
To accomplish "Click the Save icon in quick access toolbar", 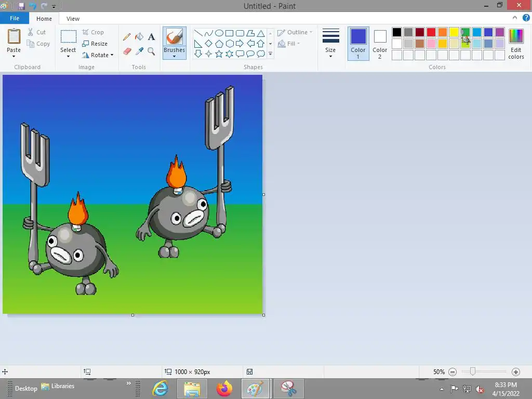I will [x=21, y=6].
